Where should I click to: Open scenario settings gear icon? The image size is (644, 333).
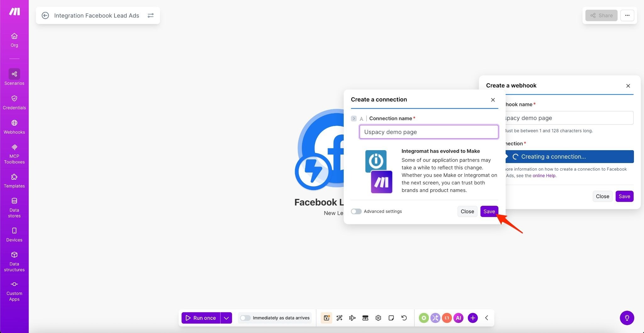coord(378,318)
